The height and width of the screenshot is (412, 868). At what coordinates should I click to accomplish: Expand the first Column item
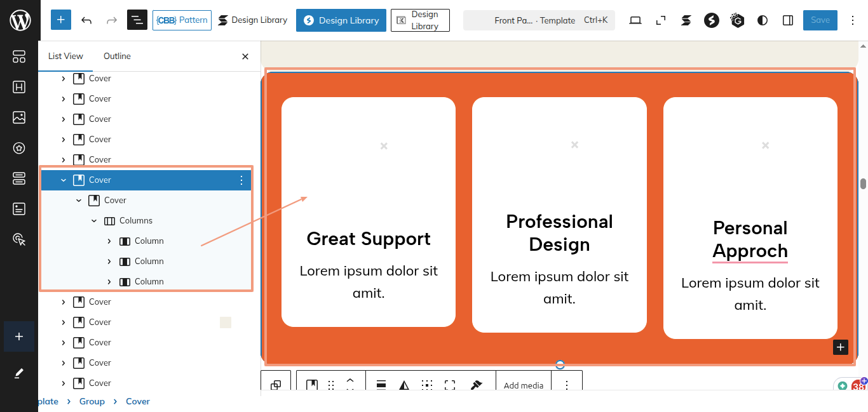109,241
